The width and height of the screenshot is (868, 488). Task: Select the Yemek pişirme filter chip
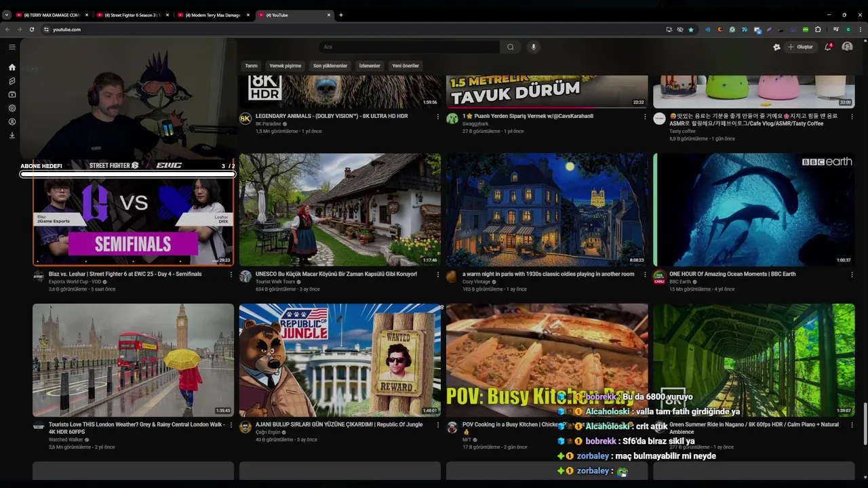tap(285, 66)
